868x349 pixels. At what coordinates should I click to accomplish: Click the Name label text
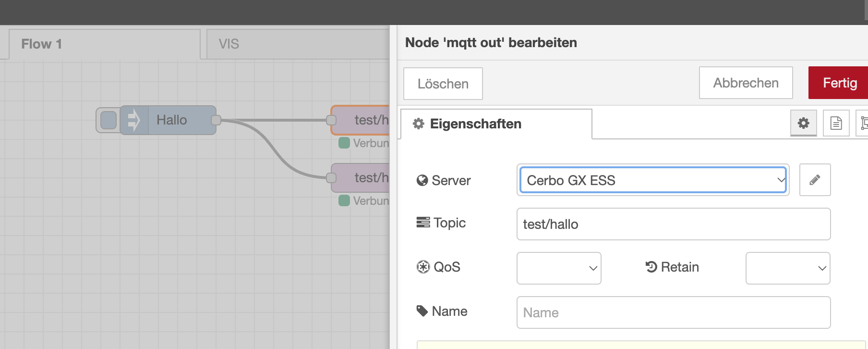point(449,311)
